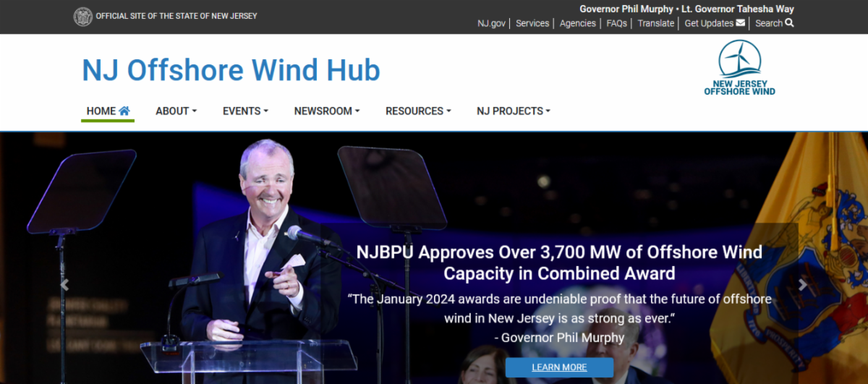Click the NJ Offshore Wind Hub title
Image resolution: width=868 pixels, height=384 pixels.
(x=231, y=70)
